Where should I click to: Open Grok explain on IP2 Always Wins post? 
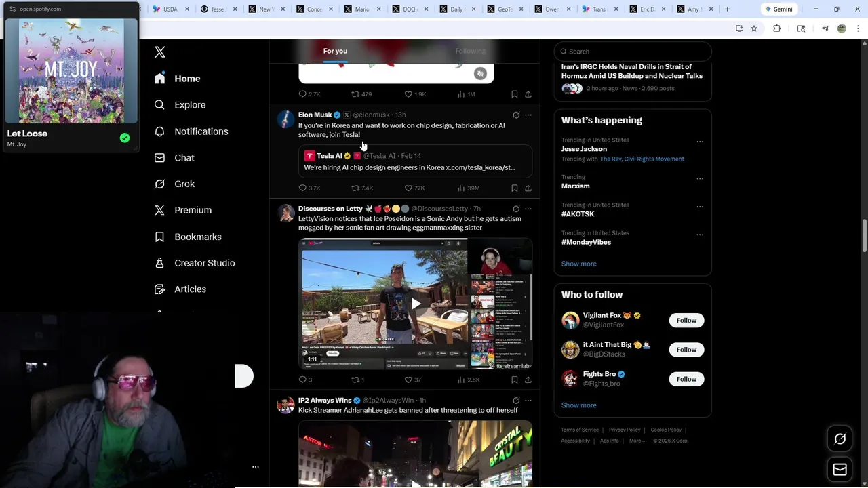pyautogui.click(x=516, y=401)
